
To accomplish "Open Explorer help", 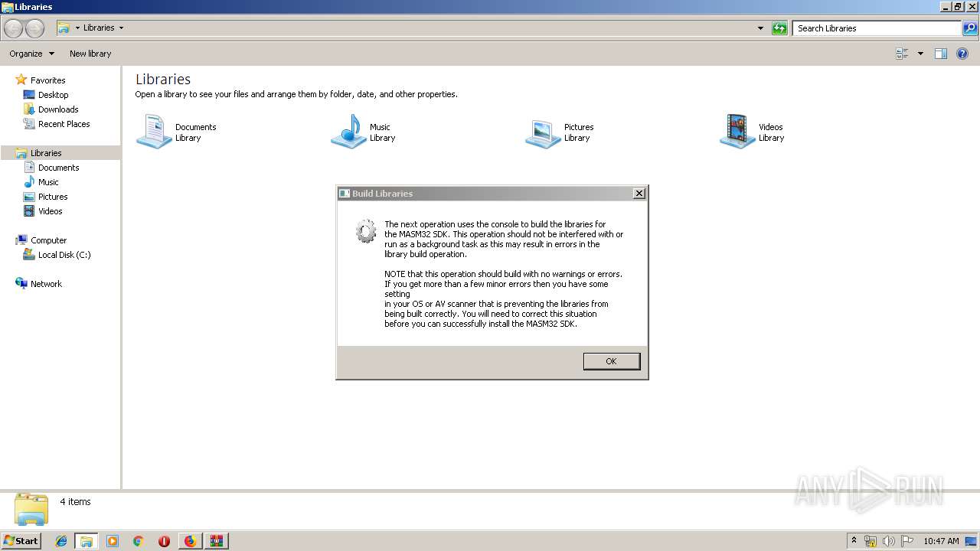I will tap(963, 54).
